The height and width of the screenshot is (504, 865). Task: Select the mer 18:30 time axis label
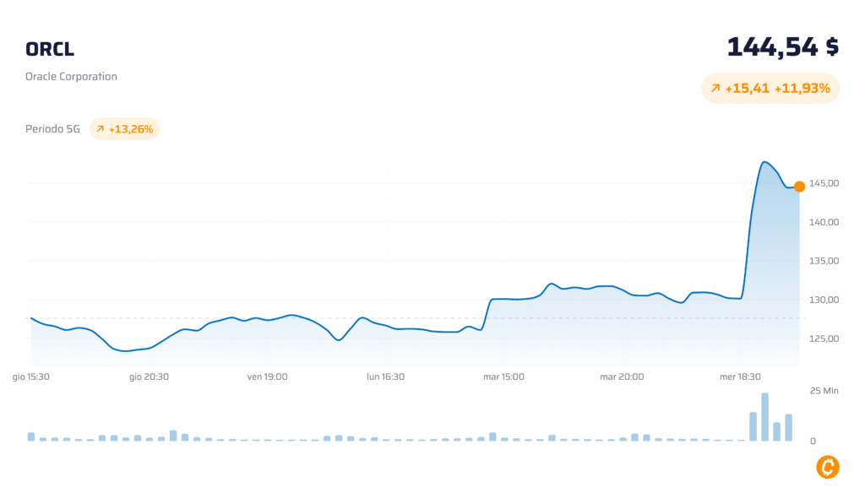coord(740,377)
